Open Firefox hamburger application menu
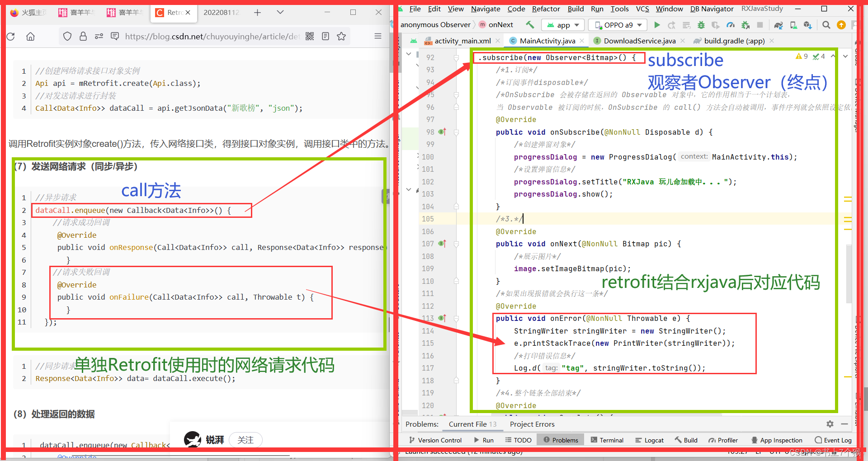Viewport: 868px width, 461px height. (378, 36)
